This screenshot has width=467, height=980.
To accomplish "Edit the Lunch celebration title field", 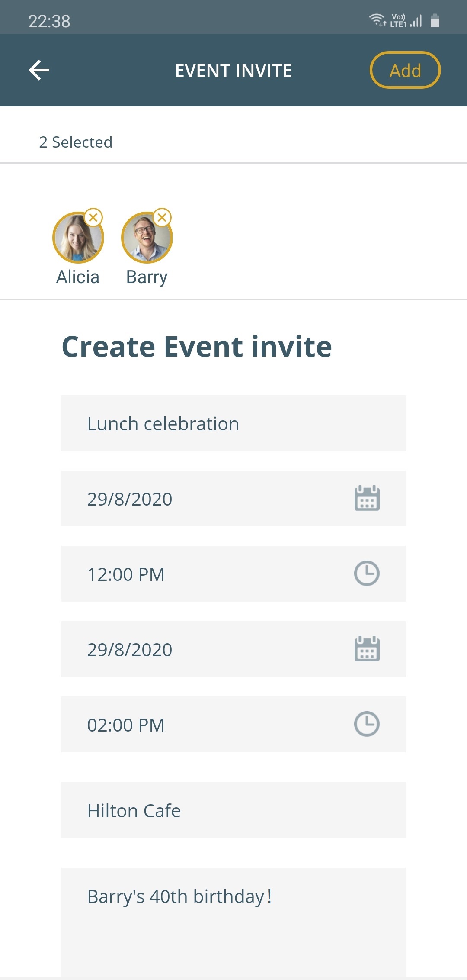I will click(x=233, y=423).
